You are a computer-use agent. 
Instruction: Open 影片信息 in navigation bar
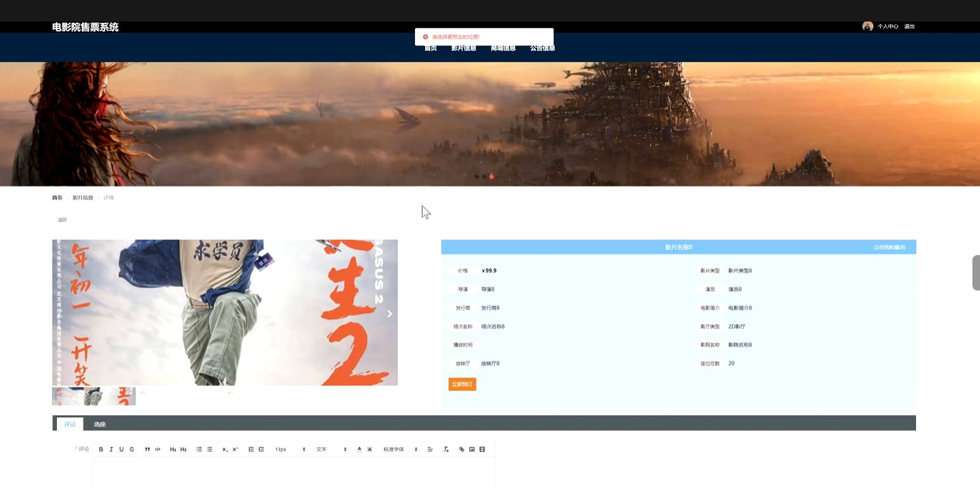tap(464, 48)
